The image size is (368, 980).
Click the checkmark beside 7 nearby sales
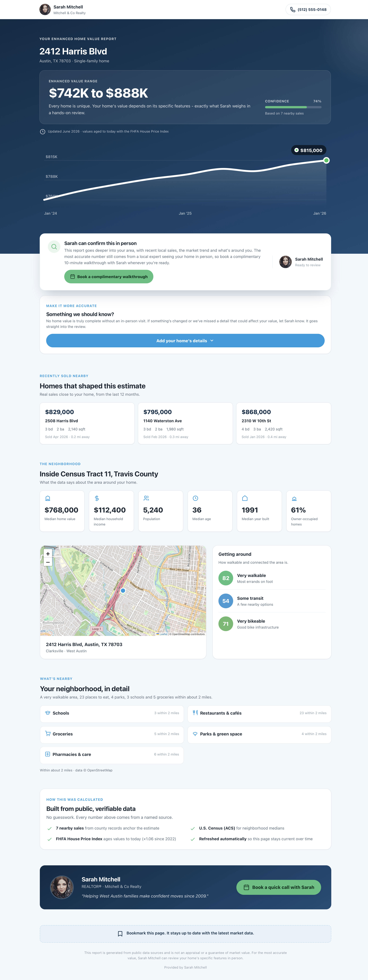point(50,828)
